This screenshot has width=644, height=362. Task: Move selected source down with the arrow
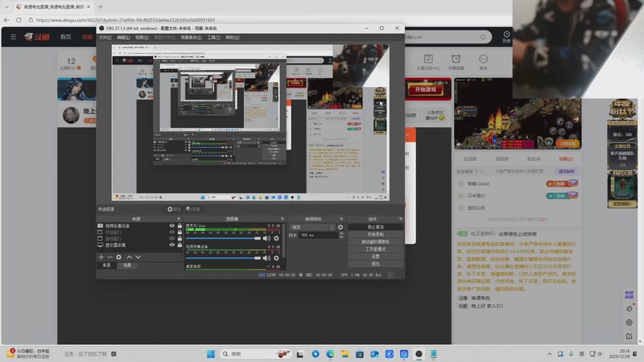(x=138, y=257)
